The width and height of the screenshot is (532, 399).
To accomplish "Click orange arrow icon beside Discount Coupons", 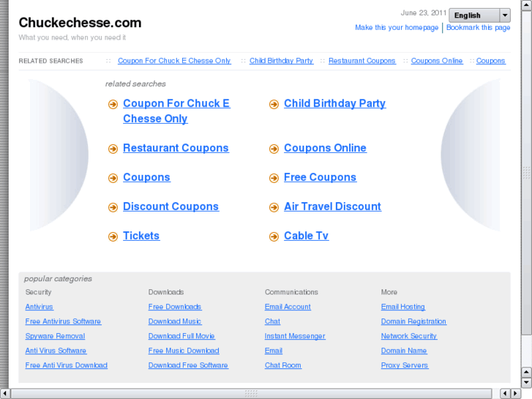I will (113, 207).
